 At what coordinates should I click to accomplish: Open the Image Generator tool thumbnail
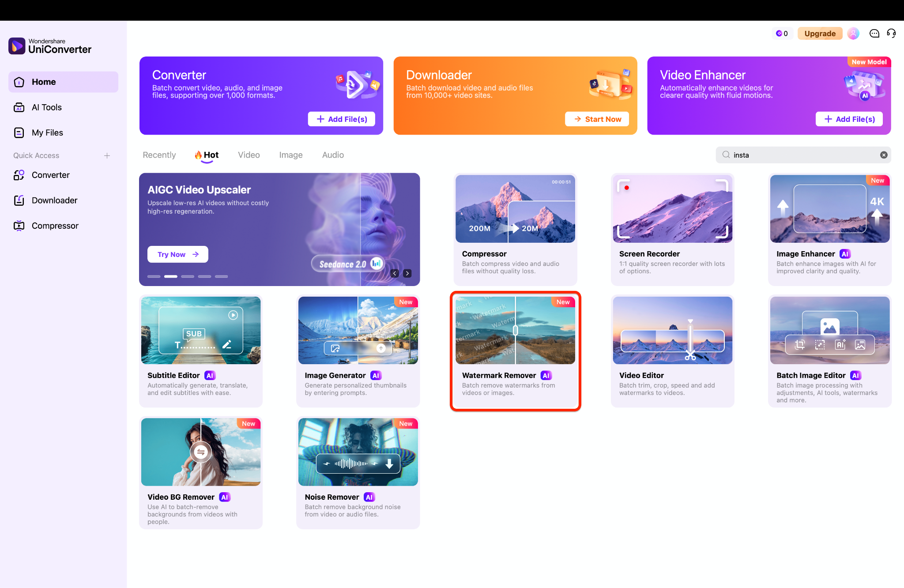point(358,330)
